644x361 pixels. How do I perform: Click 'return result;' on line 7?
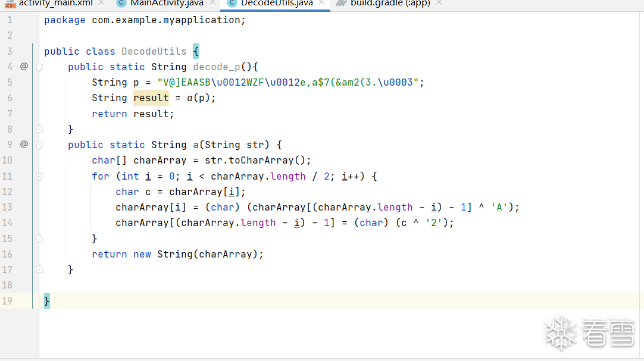coord(133,114)
